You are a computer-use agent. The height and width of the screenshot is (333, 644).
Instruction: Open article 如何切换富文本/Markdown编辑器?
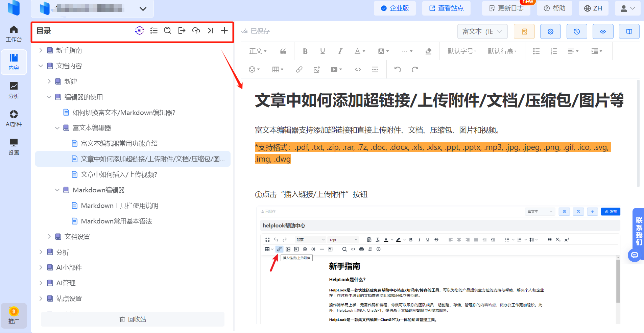click(124, 113)
